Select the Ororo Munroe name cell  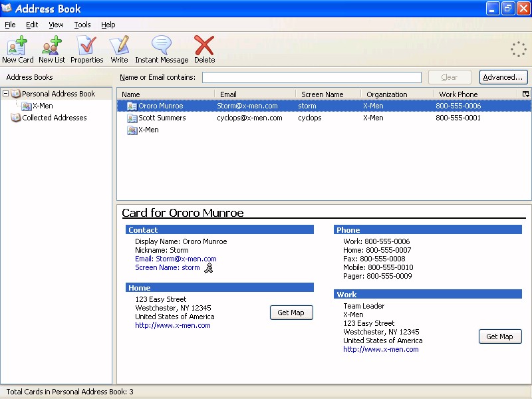coord(161,106)
